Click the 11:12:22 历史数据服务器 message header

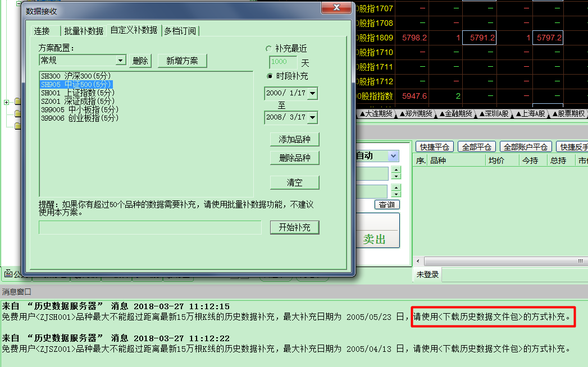116,338
